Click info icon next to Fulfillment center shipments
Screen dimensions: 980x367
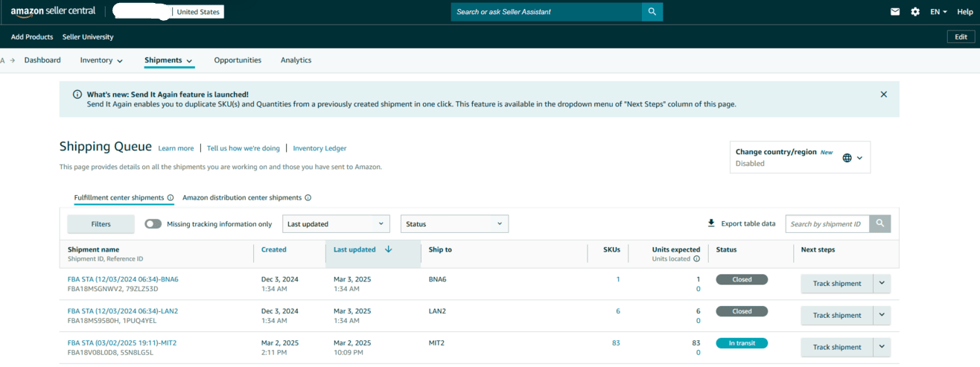(x=171, y=198)
